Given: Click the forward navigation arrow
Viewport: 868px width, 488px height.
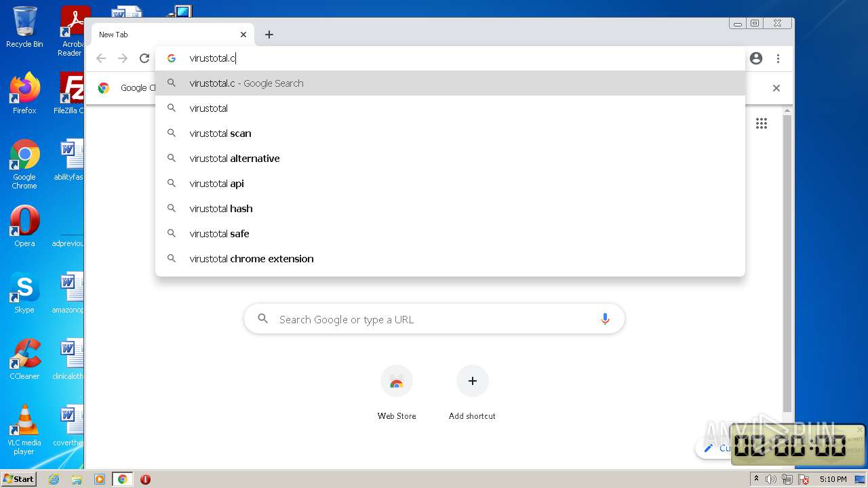Looking at the screenshot, I should pyautogui.click(x=123, y=58).
